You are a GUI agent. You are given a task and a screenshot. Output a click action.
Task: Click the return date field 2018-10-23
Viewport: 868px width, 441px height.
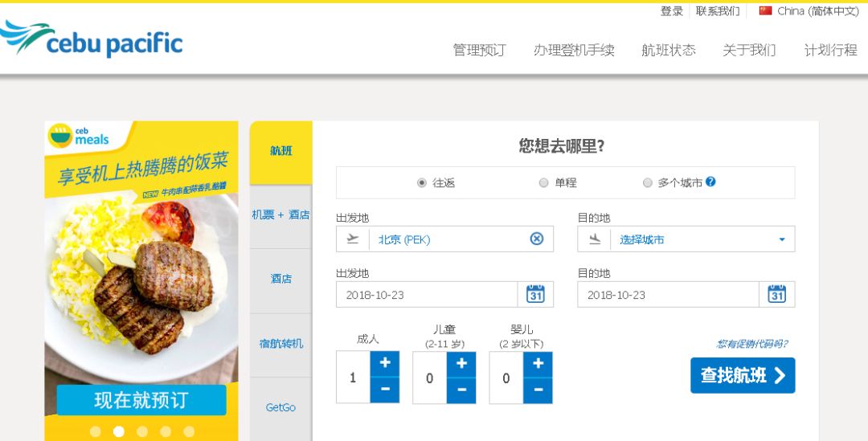pos(668,294)
